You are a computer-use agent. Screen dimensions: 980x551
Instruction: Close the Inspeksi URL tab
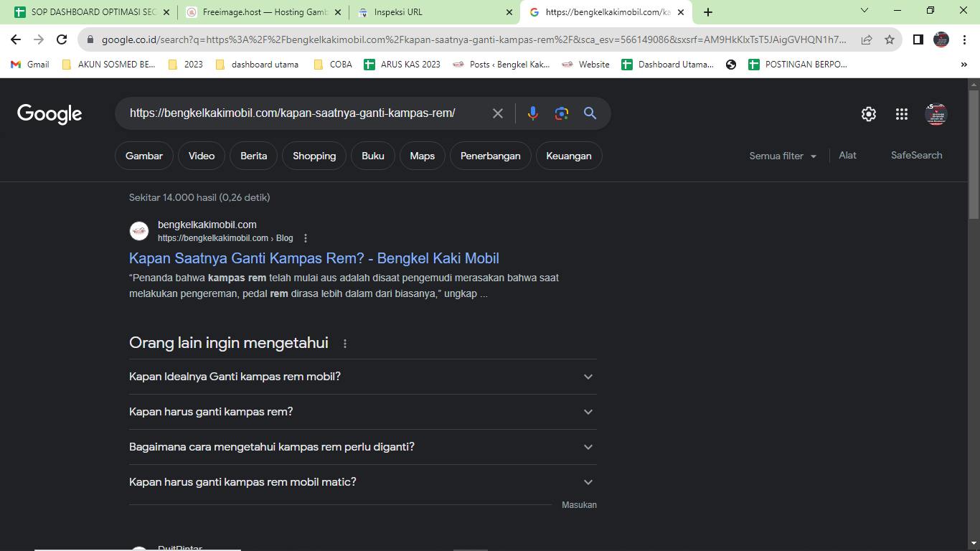(509, 12)
